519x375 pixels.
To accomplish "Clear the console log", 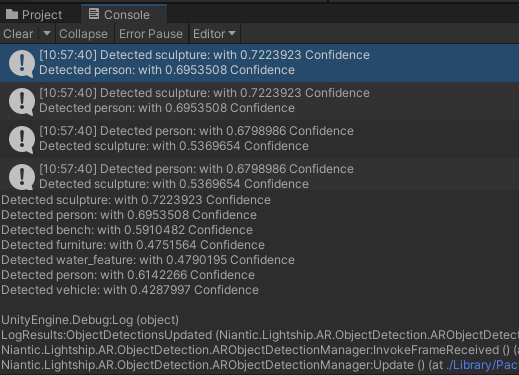I will [18, 34].
